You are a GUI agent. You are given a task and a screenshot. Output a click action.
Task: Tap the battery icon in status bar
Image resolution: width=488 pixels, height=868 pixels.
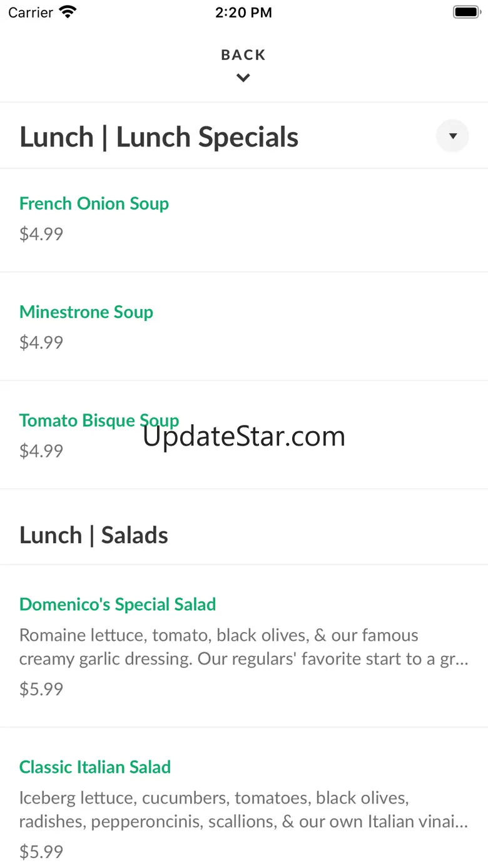click(466, 12)
